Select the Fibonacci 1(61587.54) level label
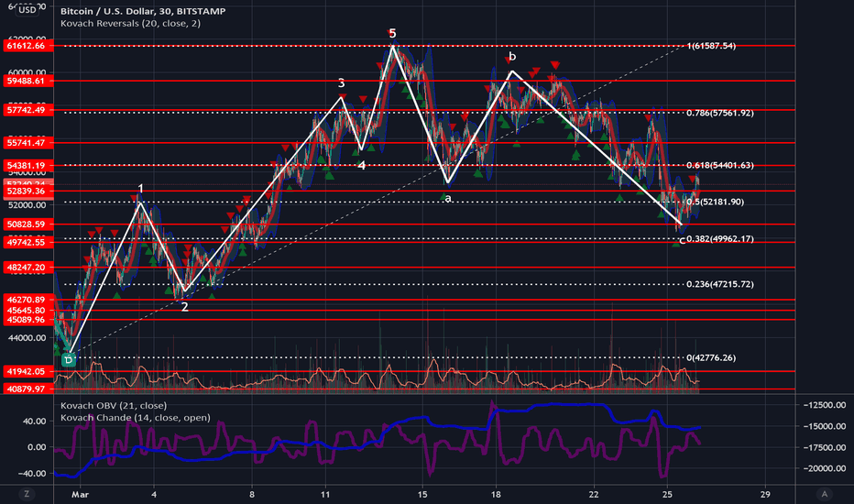This screenshot has width=854, height=504. [x=711, y=46]
